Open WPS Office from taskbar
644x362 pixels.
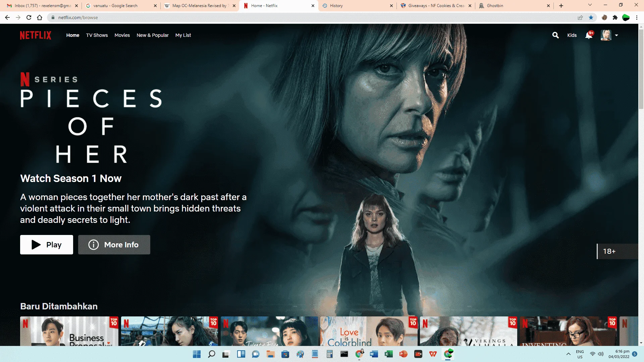click(433, 354)
